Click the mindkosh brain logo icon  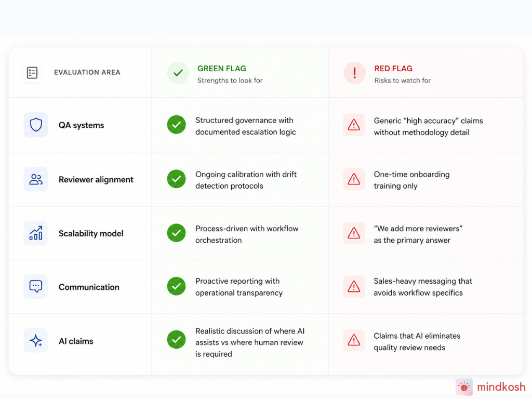pos(464,387)
